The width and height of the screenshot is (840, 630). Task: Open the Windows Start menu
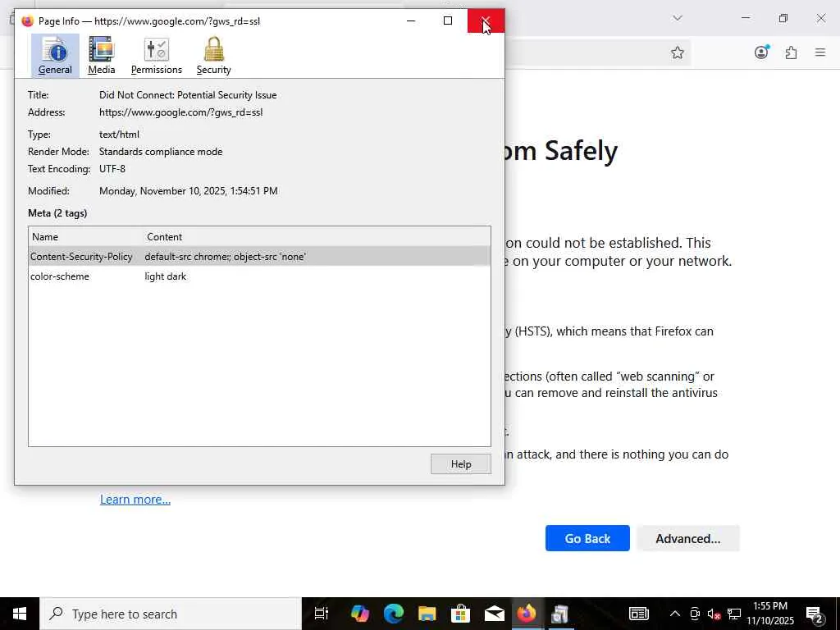tap(20, 614)
